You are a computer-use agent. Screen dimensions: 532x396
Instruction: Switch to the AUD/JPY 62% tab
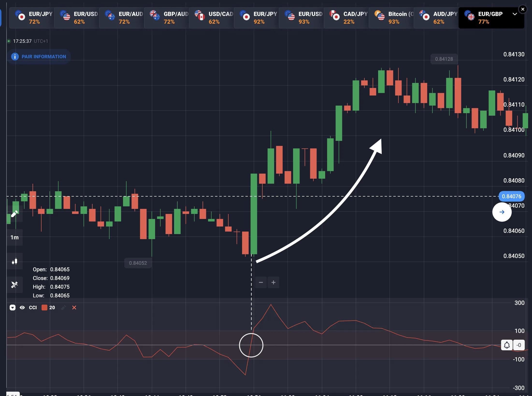pos(436,18)
